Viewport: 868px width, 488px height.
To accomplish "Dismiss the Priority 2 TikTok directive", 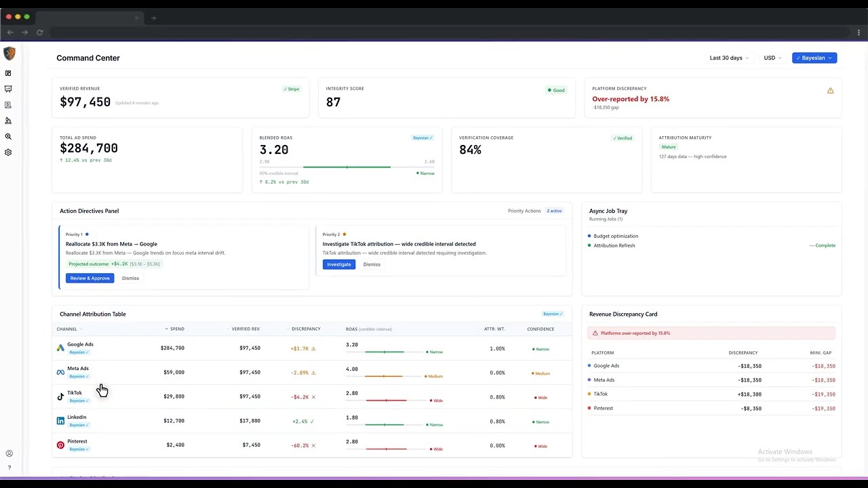I will pyautogui.click(x=372, y=264).
